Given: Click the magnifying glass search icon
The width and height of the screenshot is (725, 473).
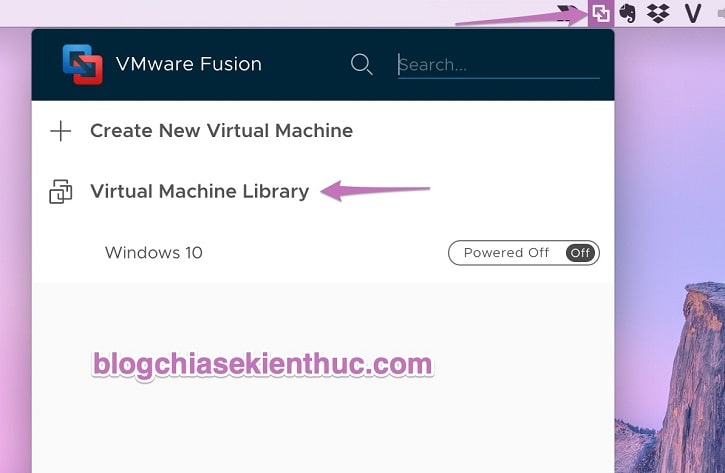Looking at the screenshot, I should coord(362,64).
